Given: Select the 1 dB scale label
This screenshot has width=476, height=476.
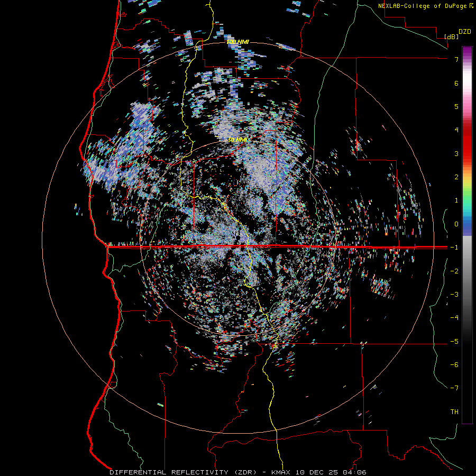Looking at the screenshot, I should coord(456,200).
